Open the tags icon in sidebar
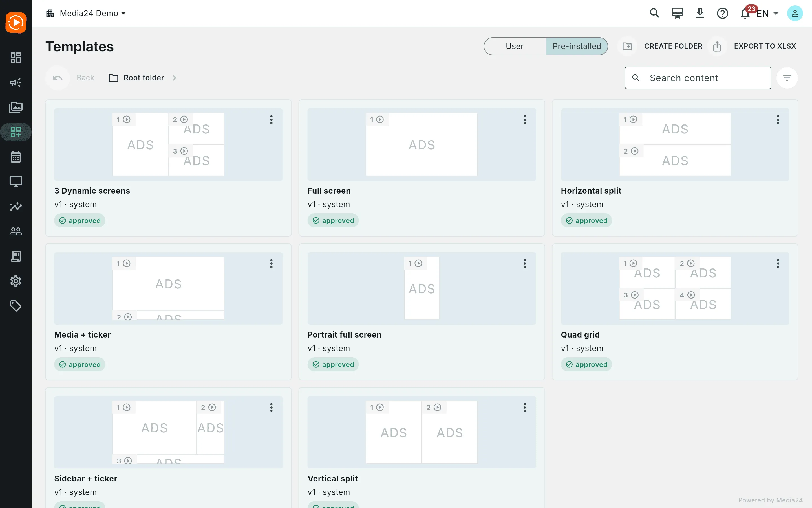 tap(16, 306)
